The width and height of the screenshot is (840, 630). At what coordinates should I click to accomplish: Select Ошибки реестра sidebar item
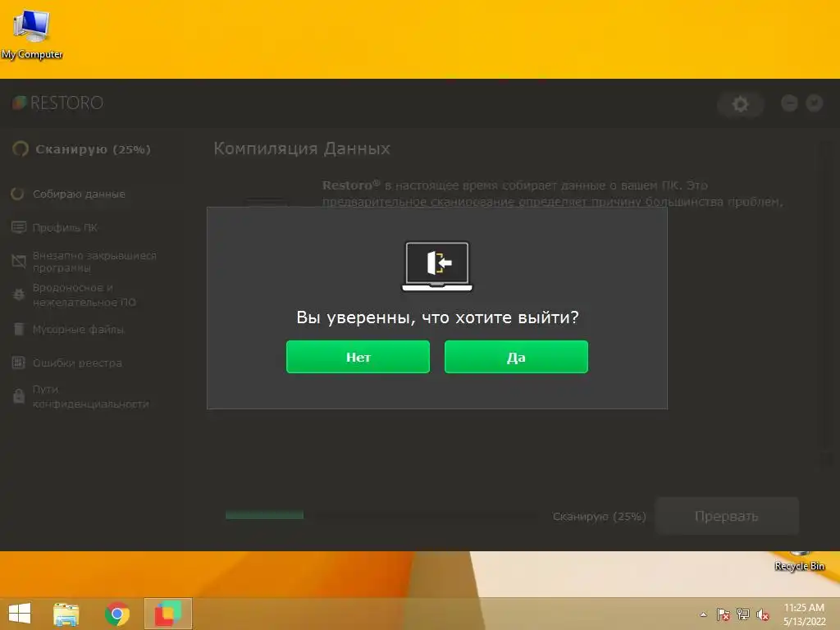coord(67,363)
